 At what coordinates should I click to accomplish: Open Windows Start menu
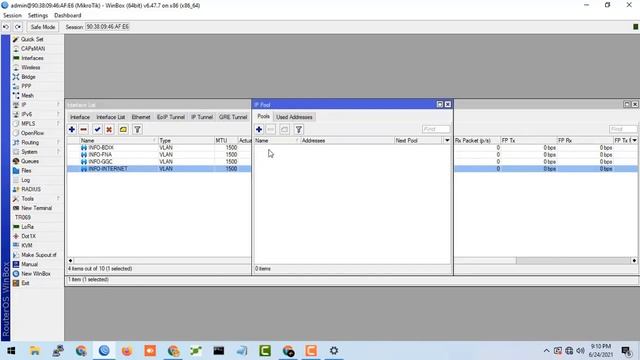(11, 351)
